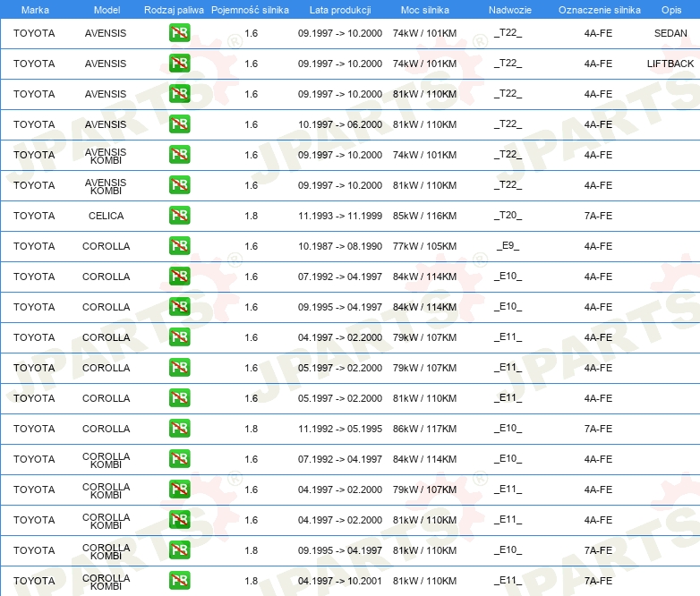Click fuel icon for Corolla 05.1997 81kW/110KM row
This screenshot has height=596, width=700.
pyautogui.click(x=179, y=397)
